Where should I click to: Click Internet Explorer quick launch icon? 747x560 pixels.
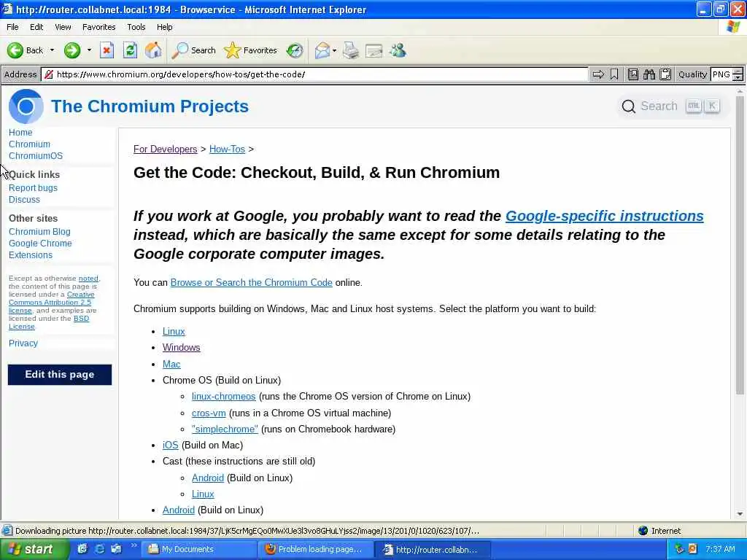click(x=99, y=549)
